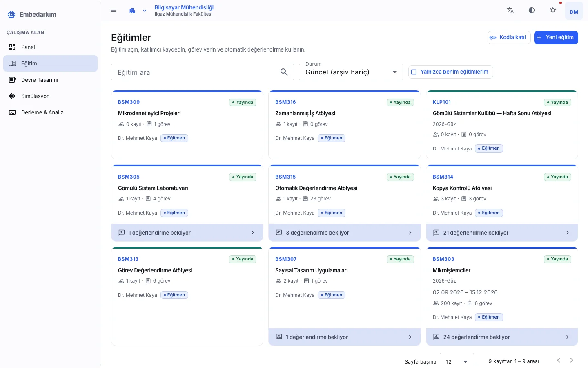This screenshot has height=368, width=588.
Task: Expand BSM305 pending evaluation chevron
Action: (x=253, y=233)
